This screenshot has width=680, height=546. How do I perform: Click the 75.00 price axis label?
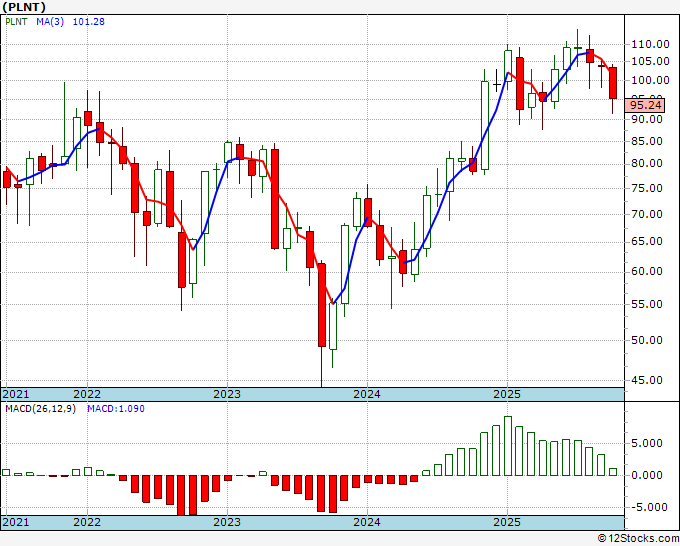(647, 188)
